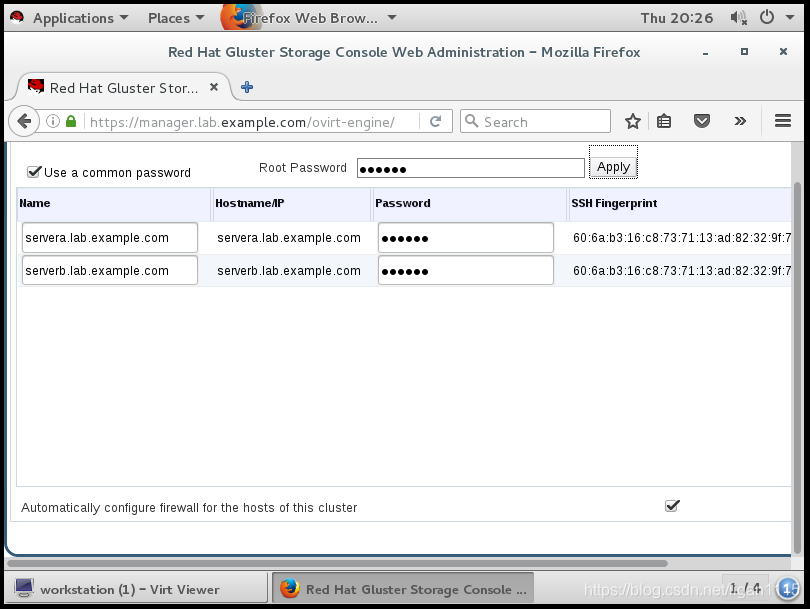Screen dimensions: 810x609
Task: Select the Red Hat Gluster Storage browser tab
Action: (123, 88)
